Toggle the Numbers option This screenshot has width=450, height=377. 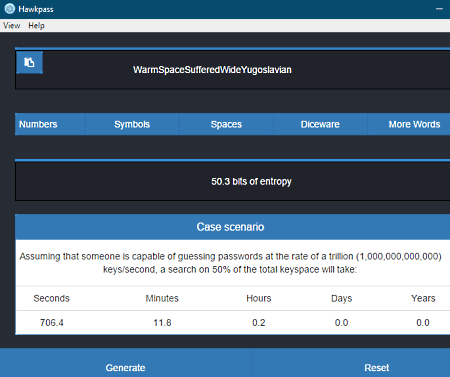tap(50, 124)
